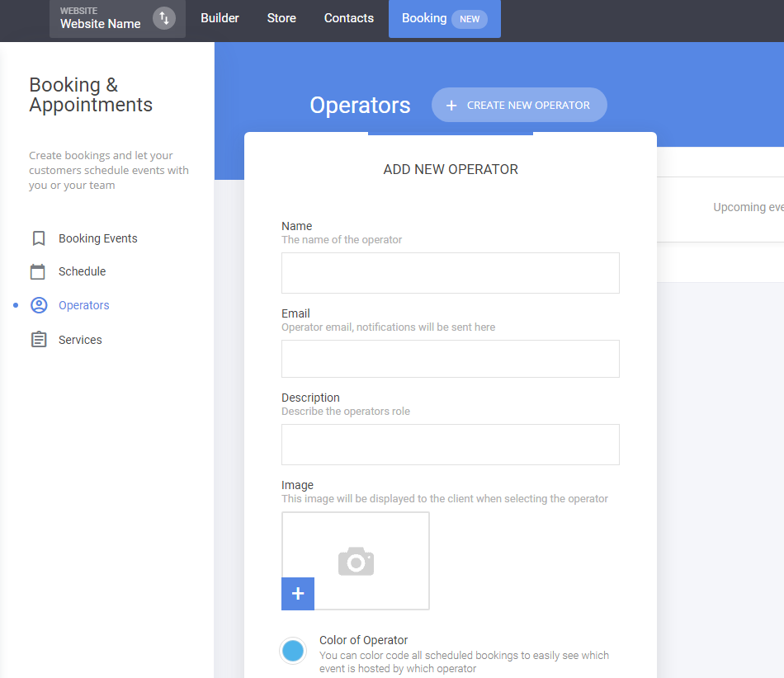Navigate to Services in sidebar
The width and height of the screenshot is (784, 678).
click(80, 340)
